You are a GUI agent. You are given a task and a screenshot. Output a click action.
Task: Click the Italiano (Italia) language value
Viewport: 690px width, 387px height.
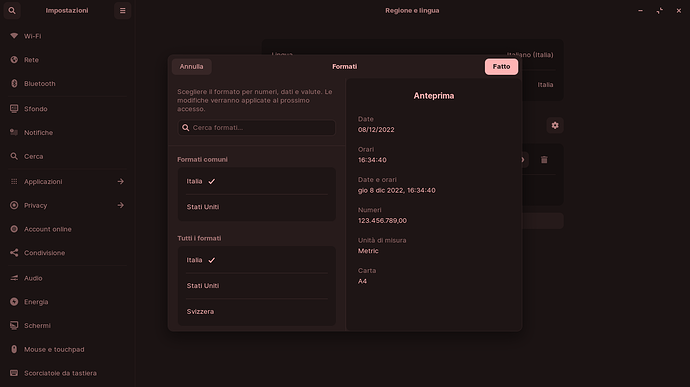[x=530, y=55]
